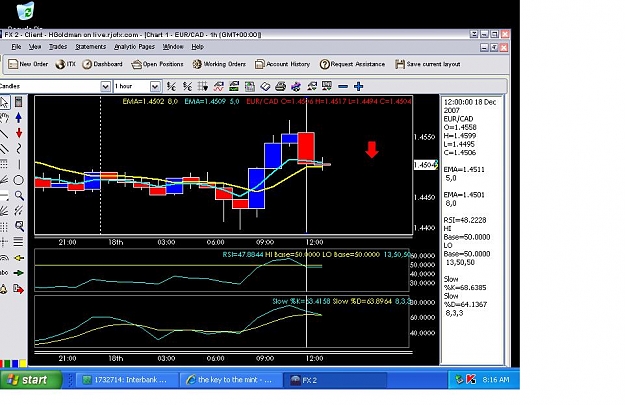Open the calculator tool icon
Viewport: 625px width, 405px height.
click(18, 102)
